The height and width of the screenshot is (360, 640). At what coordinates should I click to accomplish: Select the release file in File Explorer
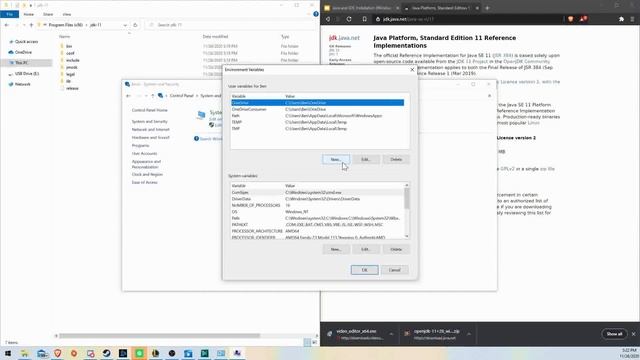72,88
